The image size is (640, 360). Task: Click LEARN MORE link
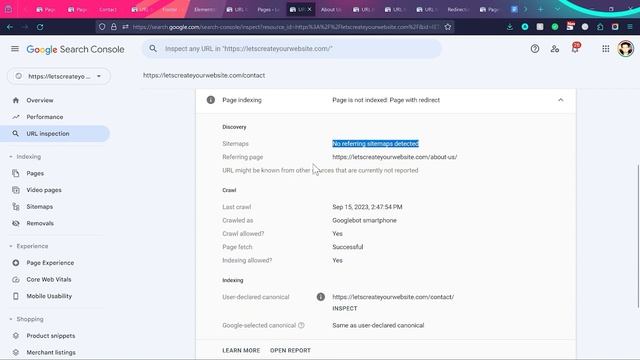tap(241, 351)
